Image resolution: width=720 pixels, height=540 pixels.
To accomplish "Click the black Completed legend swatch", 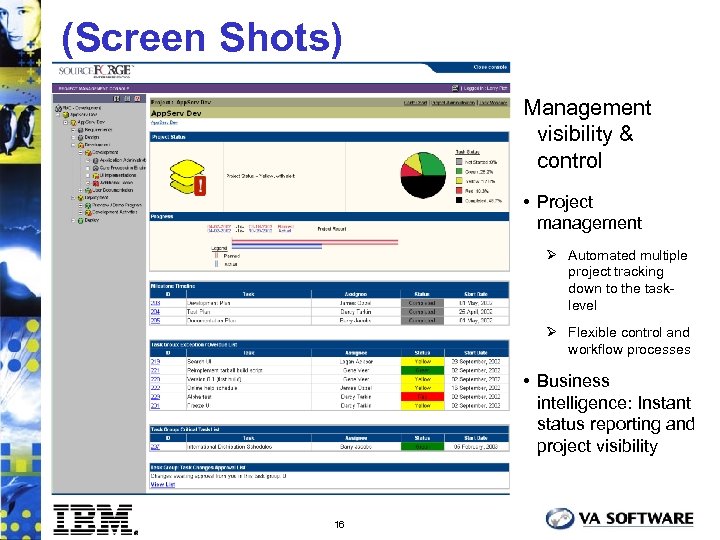I will [x=459, y=200].
